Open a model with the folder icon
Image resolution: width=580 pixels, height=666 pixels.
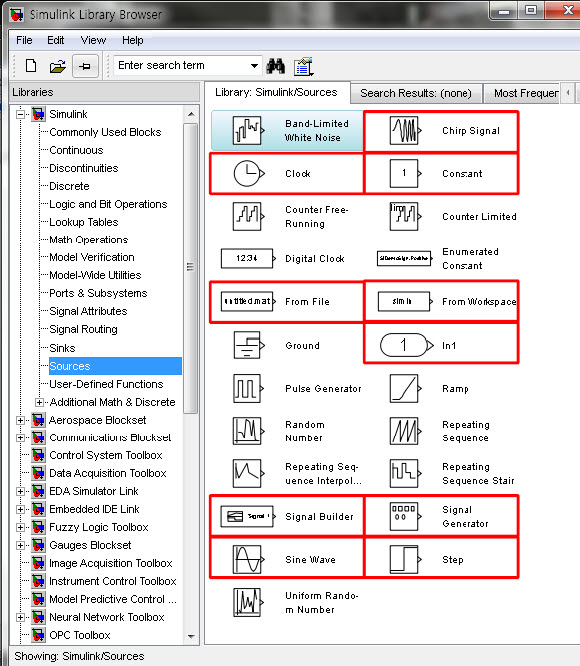(x=57, y=66)
